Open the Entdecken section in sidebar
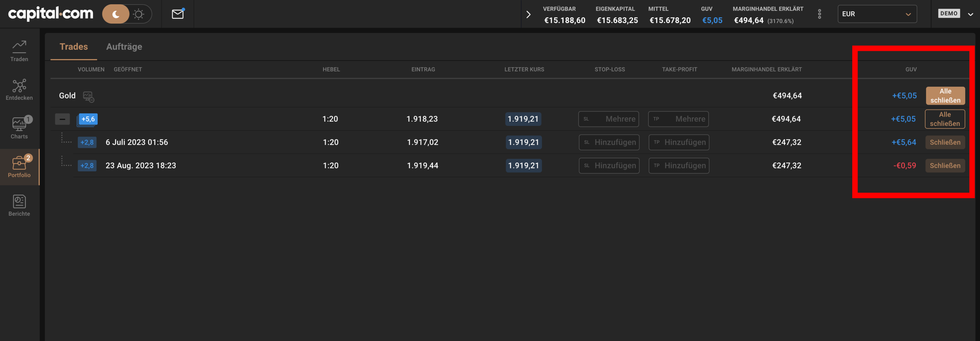This screenshot has width=980, height=341. (x=19, y=90)
